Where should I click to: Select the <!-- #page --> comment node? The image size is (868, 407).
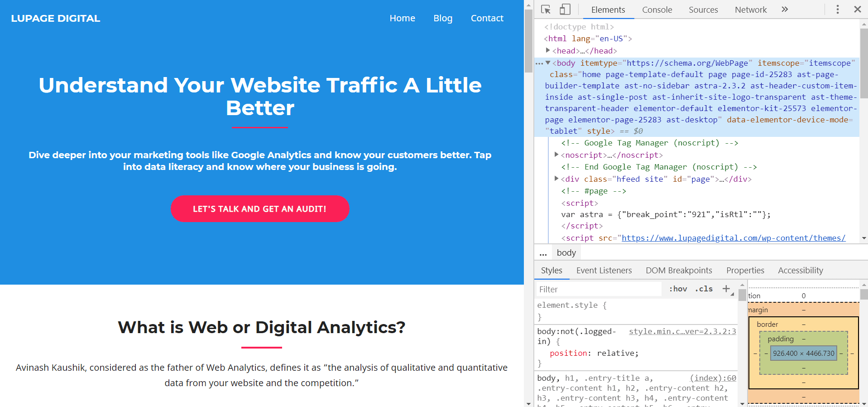tap(594, 191)
